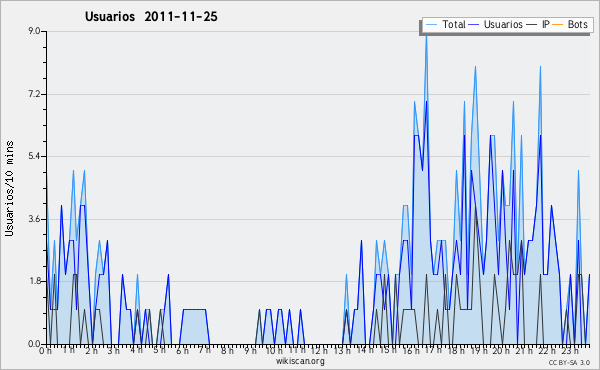
Task: Click the 'CC BY-SA 3.0' license text
Action: 569,363
